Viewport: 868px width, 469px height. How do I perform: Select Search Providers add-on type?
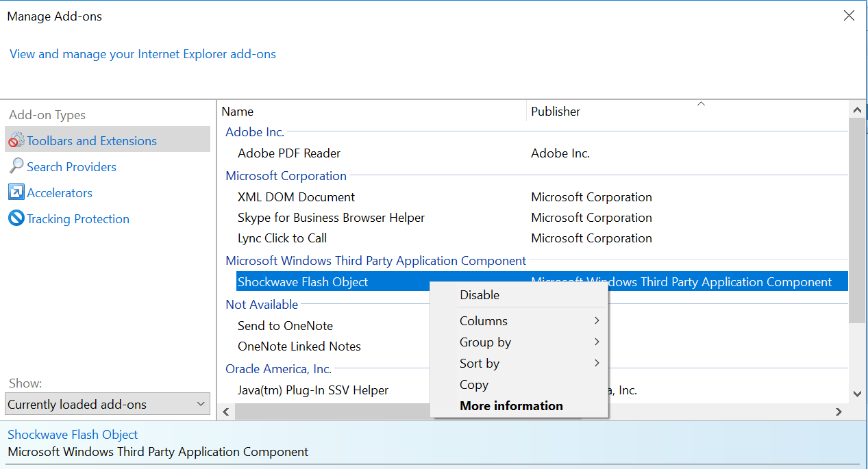[x=71, y=167]
